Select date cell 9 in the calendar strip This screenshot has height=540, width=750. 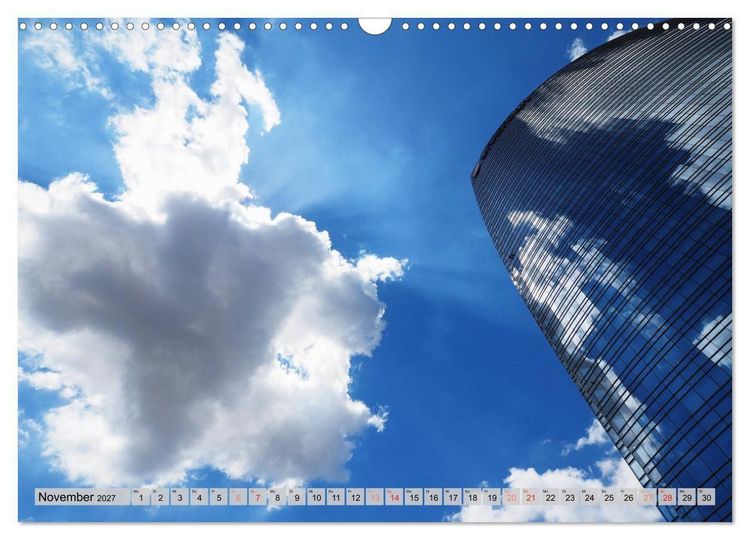(297, 497)
